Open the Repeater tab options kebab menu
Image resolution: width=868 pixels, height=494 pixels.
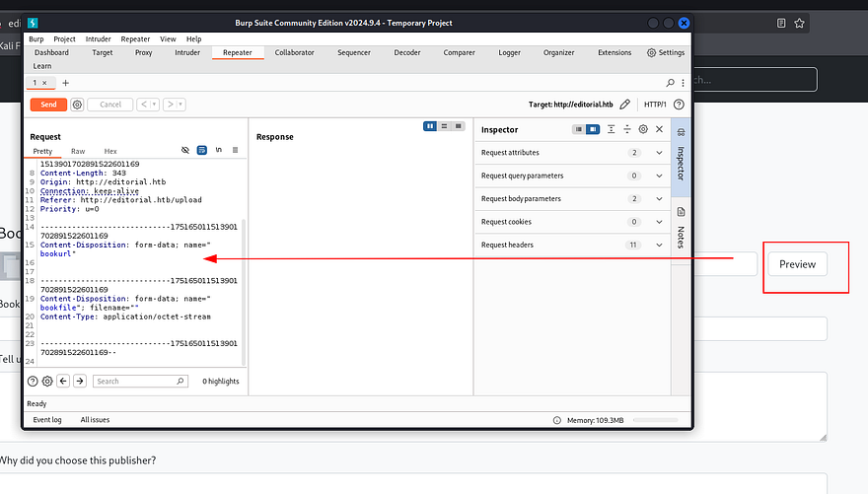(684, 83)
